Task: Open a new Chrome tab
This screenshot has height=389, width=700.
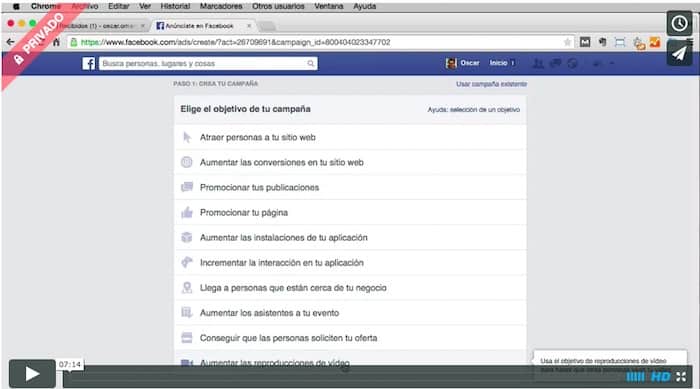Action: pos(267,26)
